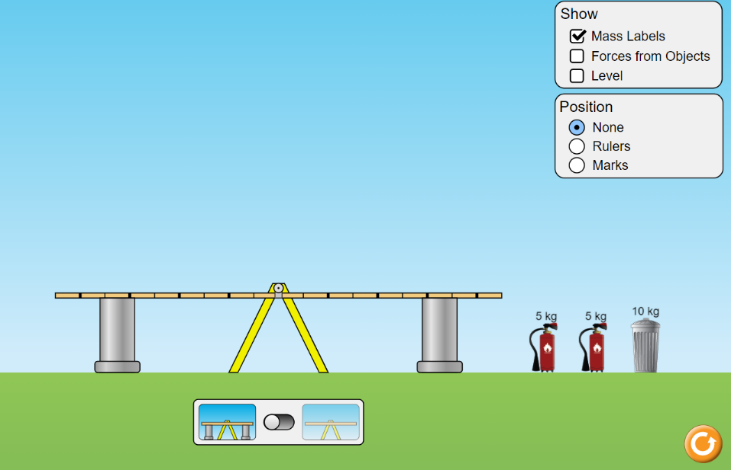Click the first 5 kg fire extinguisher
This screenshot has width=731, height=470.
click(x=544, y=347)
